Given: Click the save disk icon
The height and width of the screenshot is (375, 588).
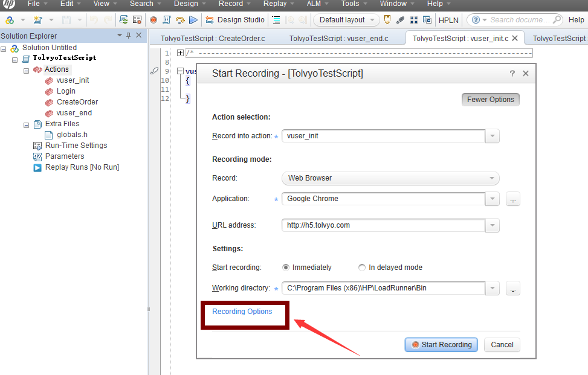Looking at the screenshot, I should (66, 20).
